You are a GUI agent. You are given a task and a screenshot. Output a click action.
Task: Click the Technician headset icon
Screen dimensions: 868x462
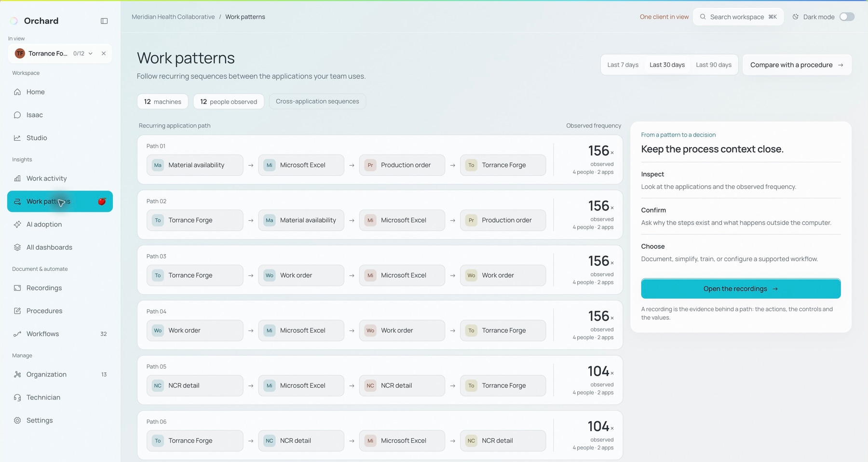(x=17, y=397)
